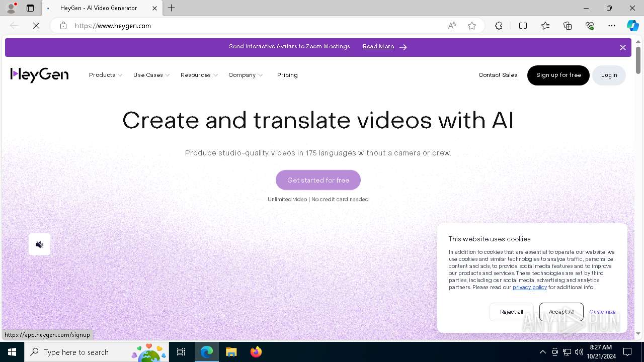The height and width of the screenshot is (362, 644).
Task: Open Collections panel
Action: 568,26
